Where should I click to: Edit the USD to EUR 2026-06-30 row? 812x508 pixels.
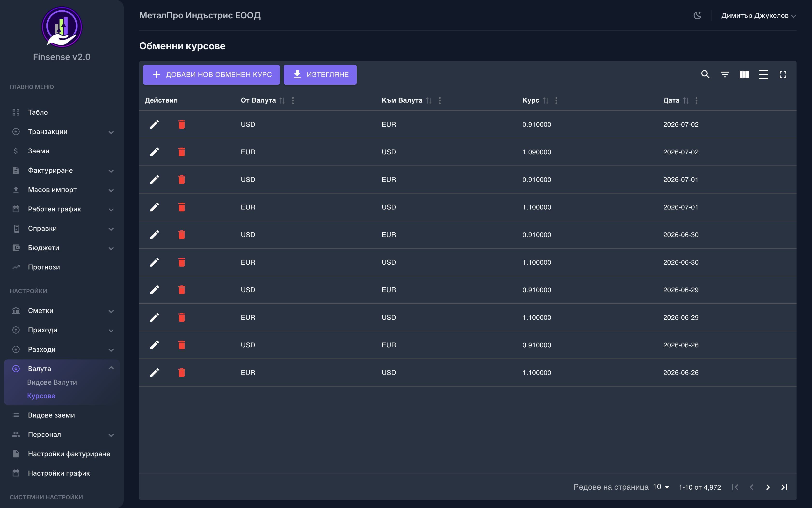click(x=154, y=234)
